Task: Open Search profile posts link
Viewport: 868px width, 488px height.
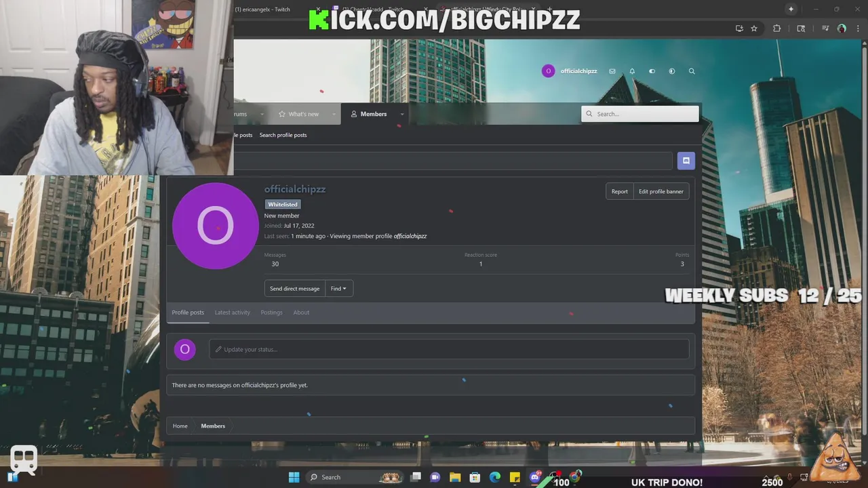Action: pyautogui.click(x=283, y=135)
